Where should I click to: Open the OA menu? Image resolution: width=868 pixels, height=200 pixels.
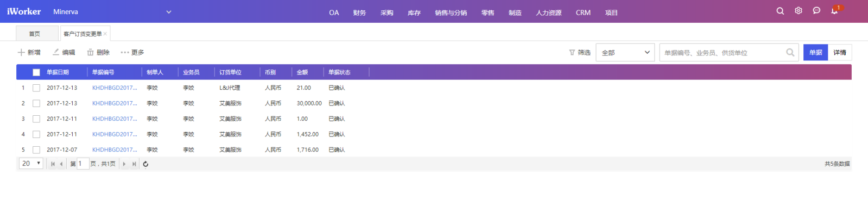click(334, 12)
